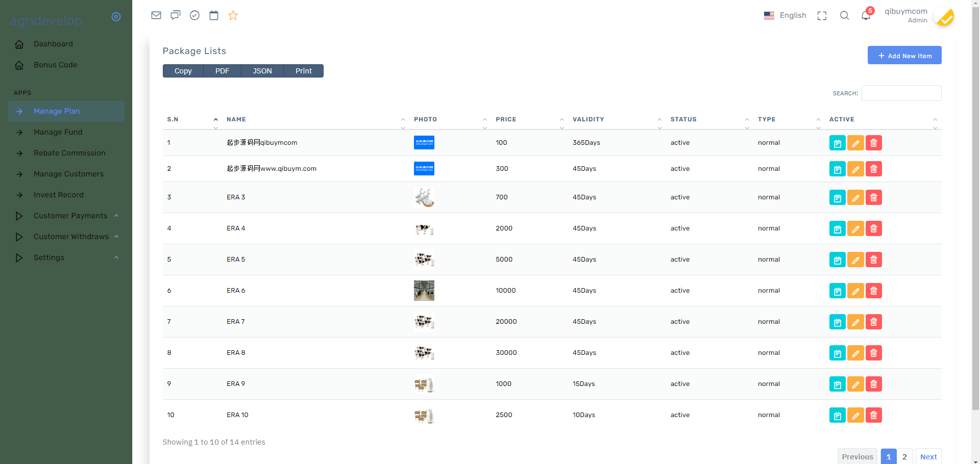Edit the ERA 3 package with pencil icon
The image size is (980, 464).
coord(855,197)
